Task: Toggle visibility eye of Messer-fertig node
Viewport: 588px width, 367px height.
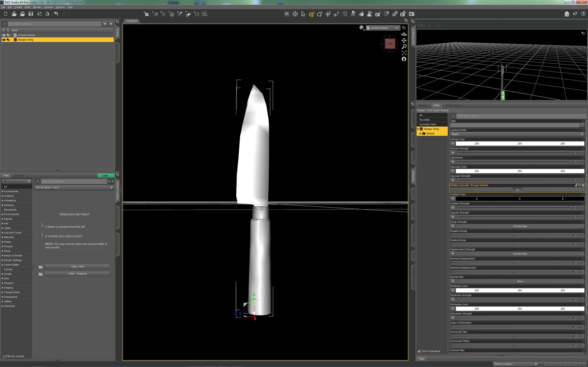Action: tap(4, 40)
